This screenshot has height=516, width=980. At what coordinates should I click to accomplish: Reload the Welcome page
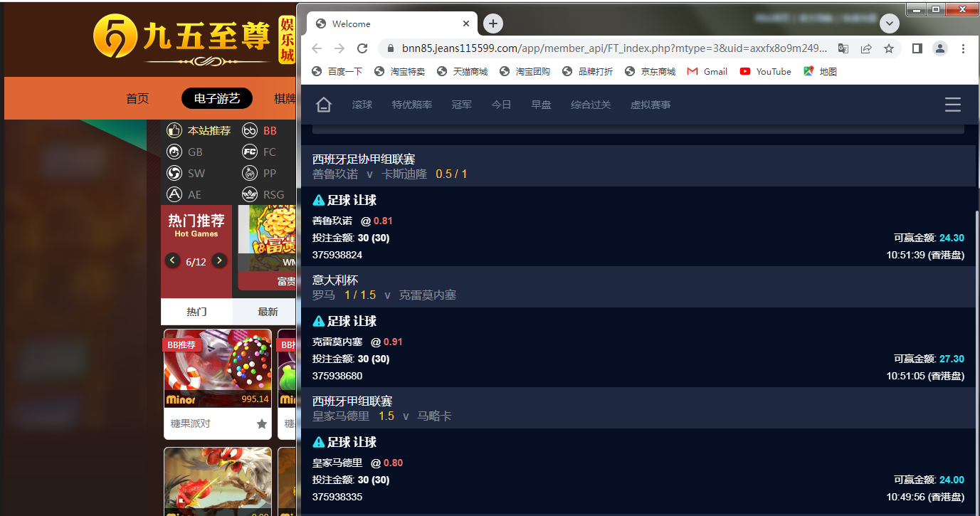click(362, 48)
